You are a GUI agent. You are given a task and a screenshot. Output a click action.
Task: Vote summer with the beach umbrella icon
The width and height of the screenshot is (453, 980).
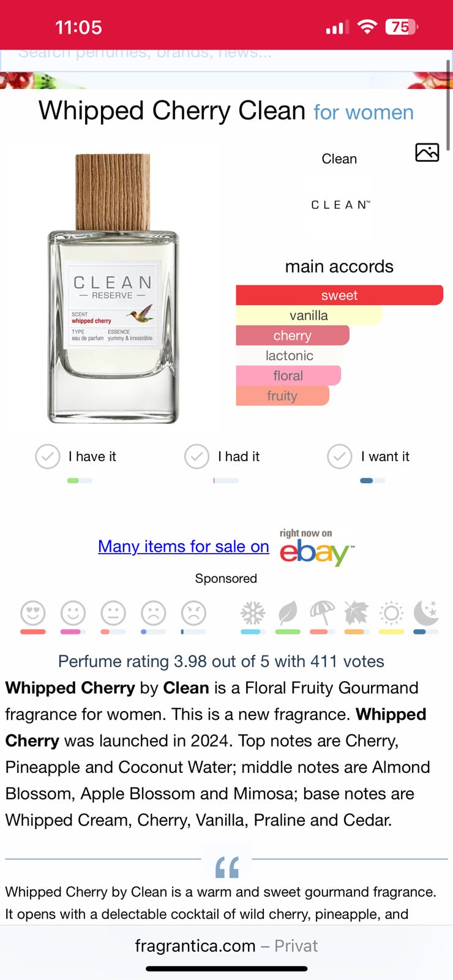point(323,612)
